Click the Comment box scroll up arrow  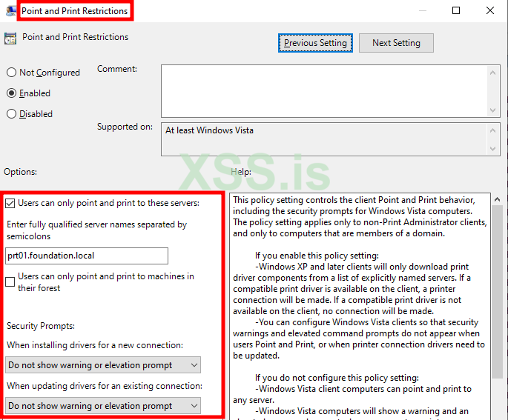click(492, 73)
